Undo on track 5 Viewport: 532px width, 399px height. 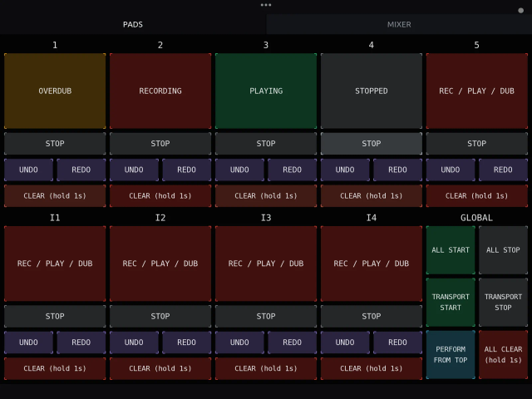(x=451, y=170)
